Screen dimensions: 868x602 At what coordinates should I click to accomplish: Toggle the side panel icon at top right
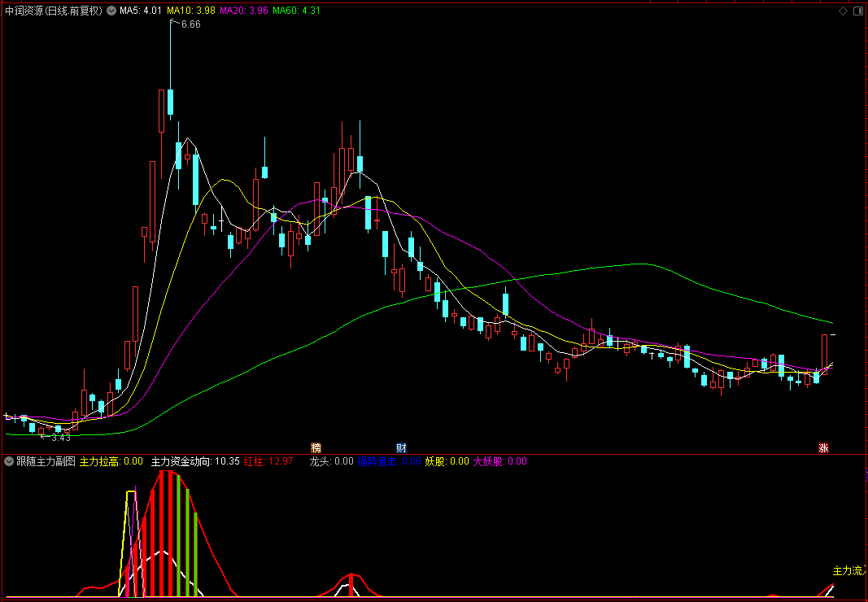pyautogui.click(x=858, y=11)
